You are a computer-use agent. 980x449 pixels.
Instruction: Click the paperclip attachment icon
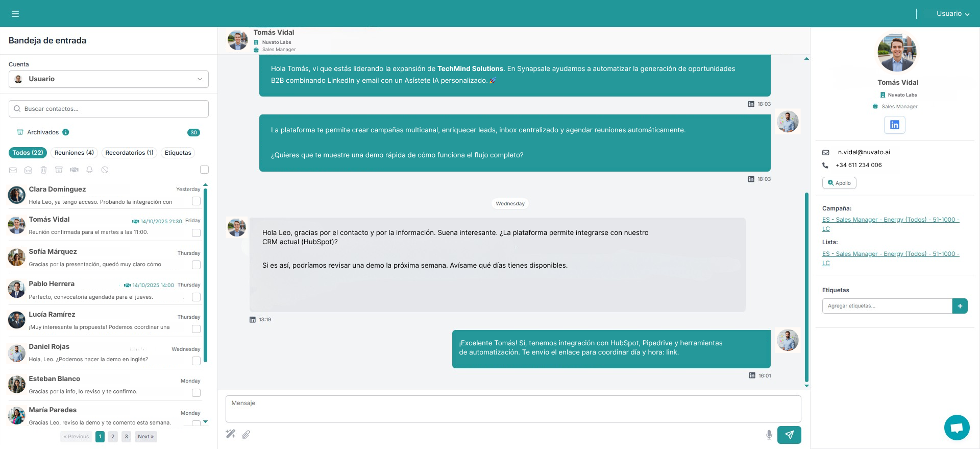tap(246, 435)
